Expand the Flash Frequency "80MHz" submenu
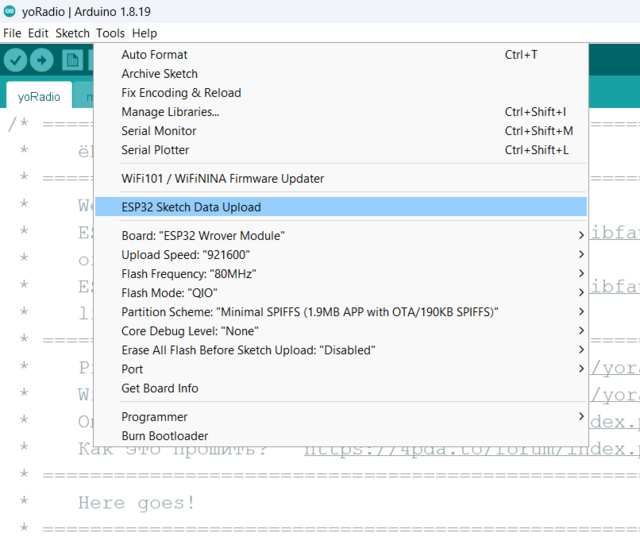Viewport: 640px width, 537px height. 341,274
